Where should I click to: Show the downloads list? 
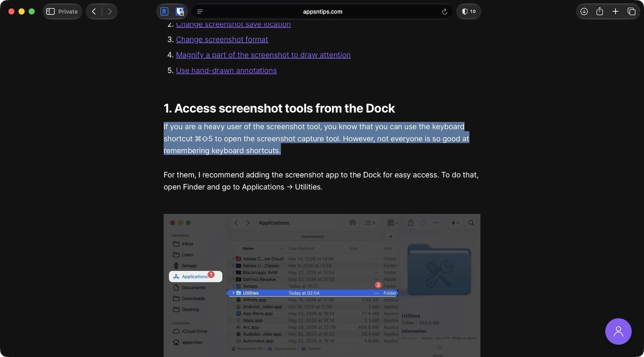pyautogui.click(x=584, y=11)
